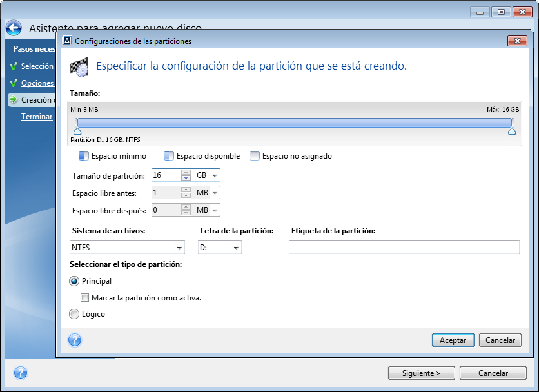Click green checkmark beside Opciones step
The height and width of the screenshot is (392, 539).
[x=14, y=83]
